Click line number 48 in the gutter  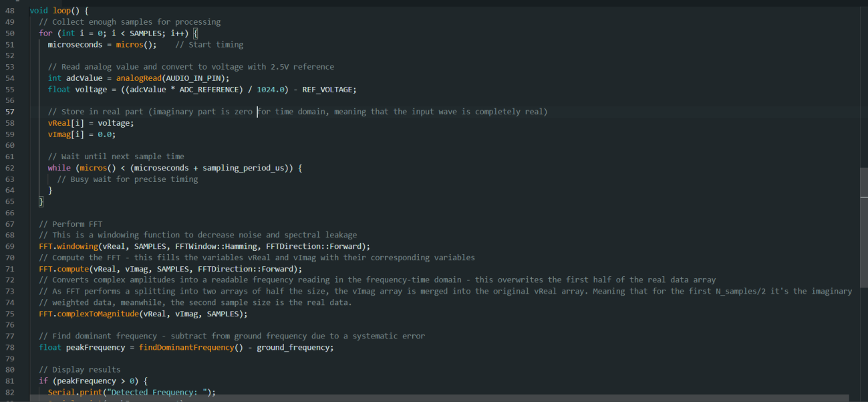click(x=9, y=11)
